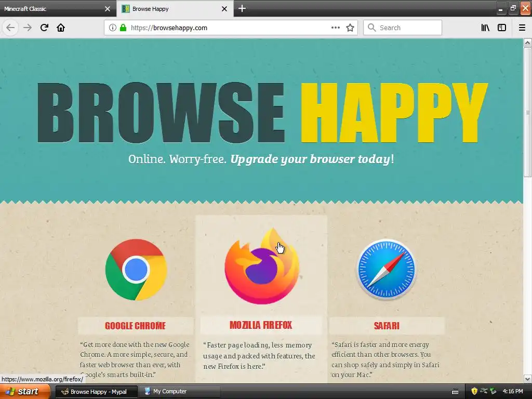Close the Browse Happy tab
Viewport: 532px width, 399px height.
[224, 9]
